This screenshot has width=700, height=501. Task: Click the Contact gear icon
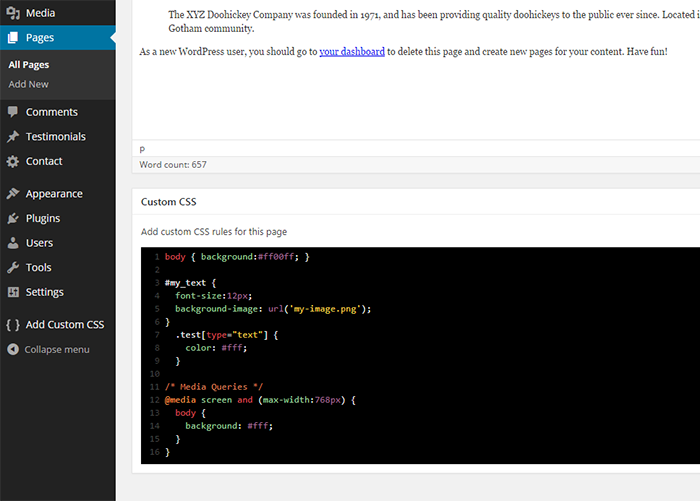tap(13, 161)
